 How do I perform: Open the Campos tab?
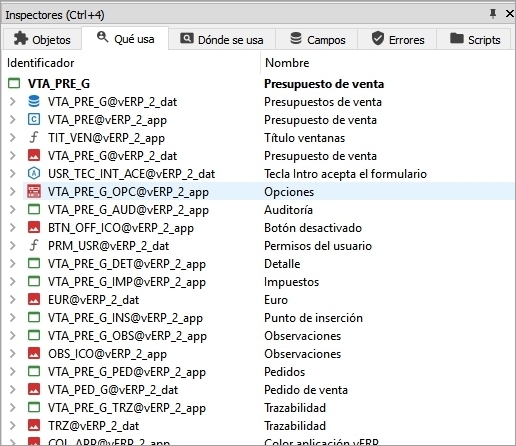(317, 39)
